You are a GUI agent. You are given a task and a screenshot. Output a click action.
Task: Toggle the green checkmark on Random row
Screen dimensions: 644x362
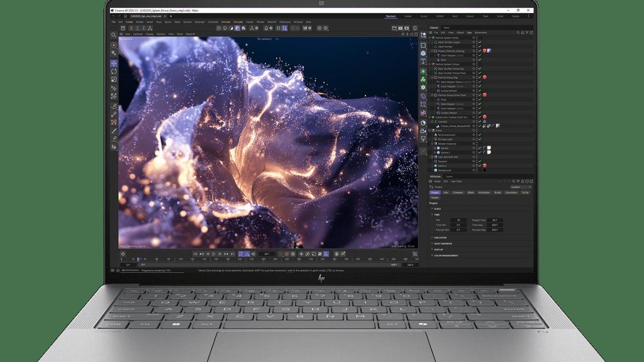480,161
